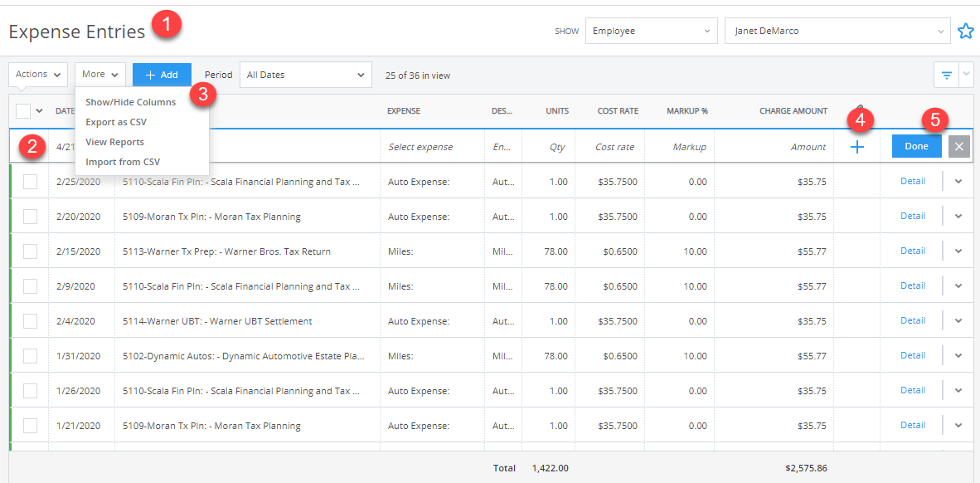This screenshot has height=483, width=980.
Task: Open the Actions dropdown
Action: (38, 75)
